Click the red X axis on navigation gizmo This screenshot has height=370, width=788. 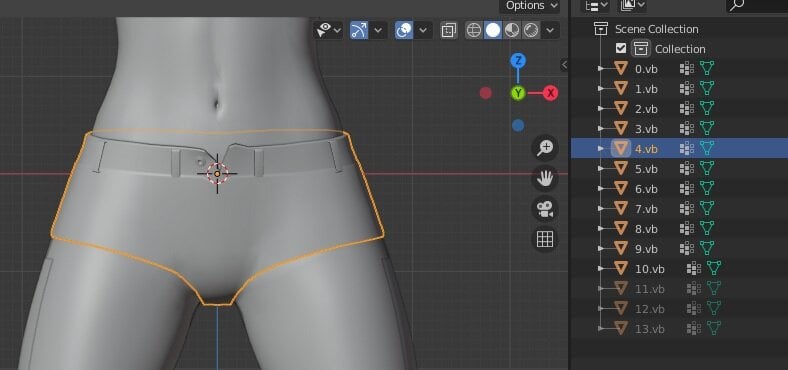pos(551,93)
